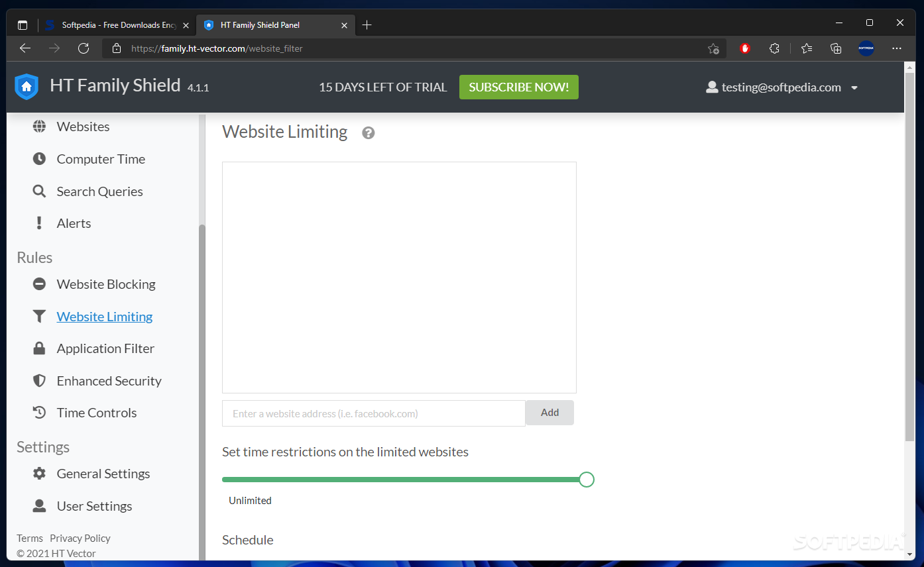This screenshot has height=567, width=924.
Task: Open Enhanced Security rules
Action: tap(109, 381)
